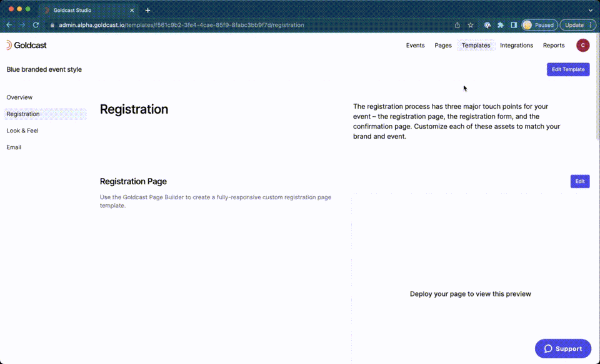Open the browser extensions puzzle icon
This screenshot has height=364, width=600.
501,25
